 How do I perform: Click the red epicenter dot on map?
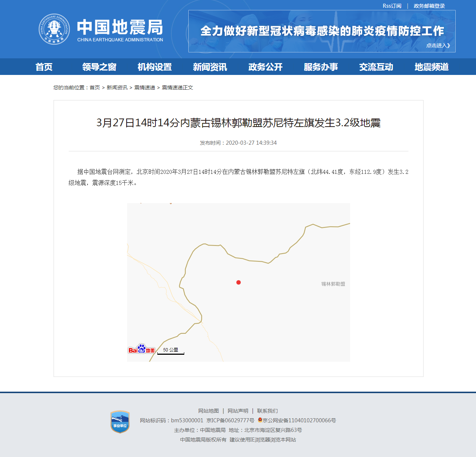239,282
